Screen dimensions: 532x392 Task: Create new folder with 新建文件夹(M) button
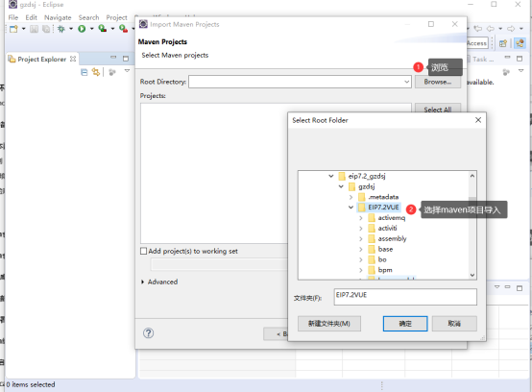(329, 324)
